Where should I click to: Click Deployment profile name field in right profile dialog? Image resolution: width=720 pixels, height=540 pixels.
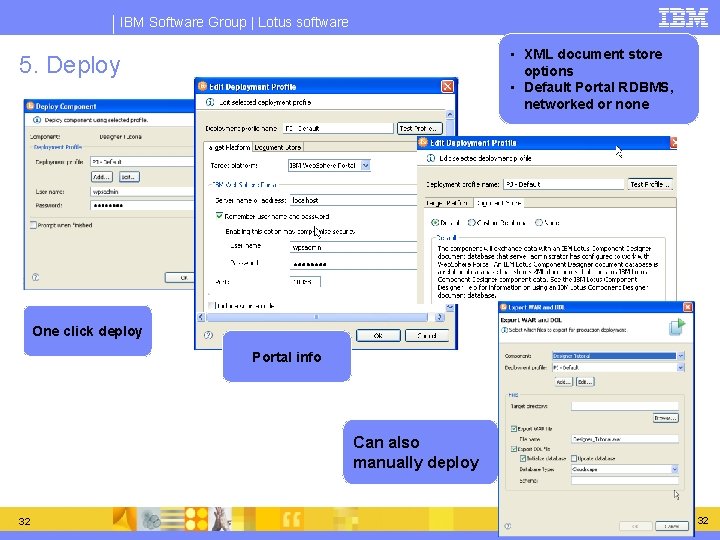coord(563,184)
